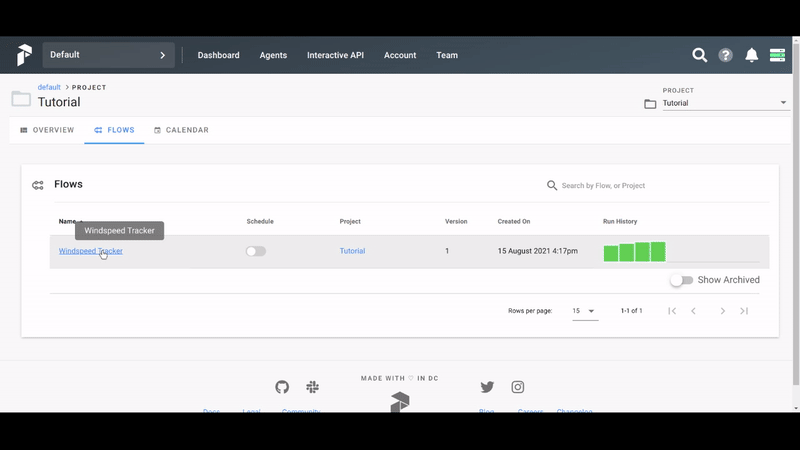Viewport: 800px width, 450px height.
Task: Click the date 15 August 2021 4:17pm
Action: tap(538, 251)
